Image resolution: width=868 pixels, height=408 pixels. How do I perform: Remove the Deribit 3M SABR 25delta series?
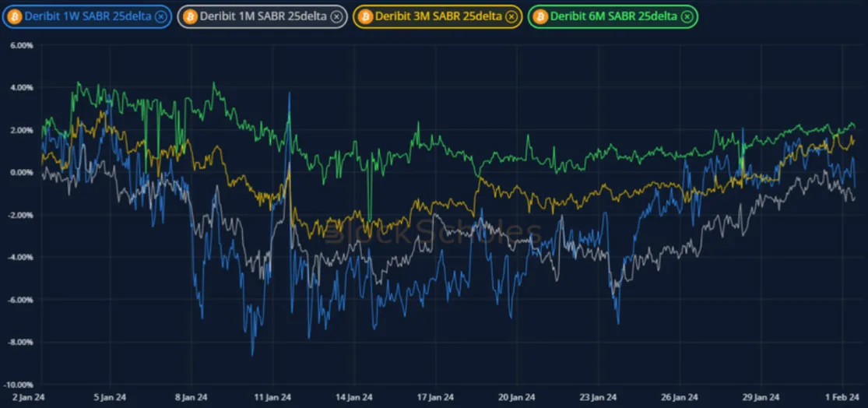[x=511, y=16]
